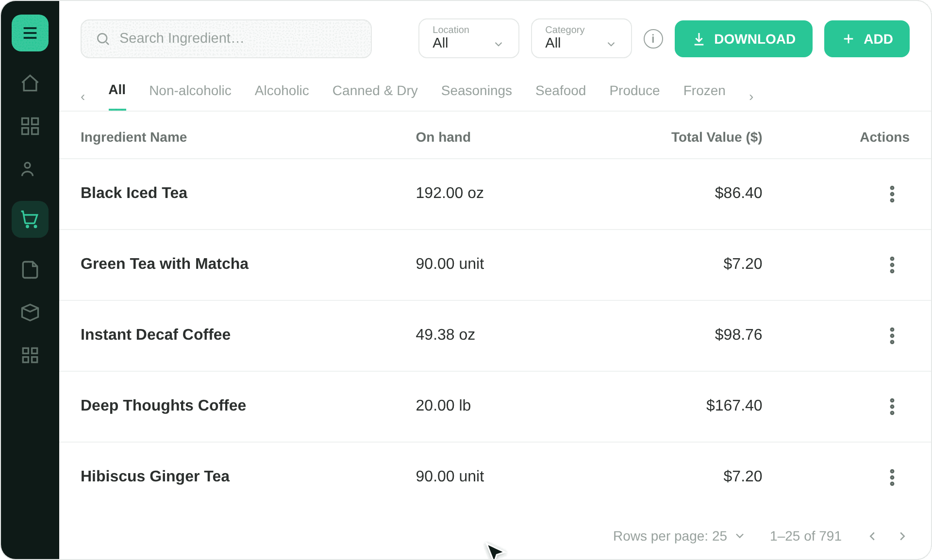Click the ADD button
Viewport: 932px width, 560px height.
click(867, 39)
